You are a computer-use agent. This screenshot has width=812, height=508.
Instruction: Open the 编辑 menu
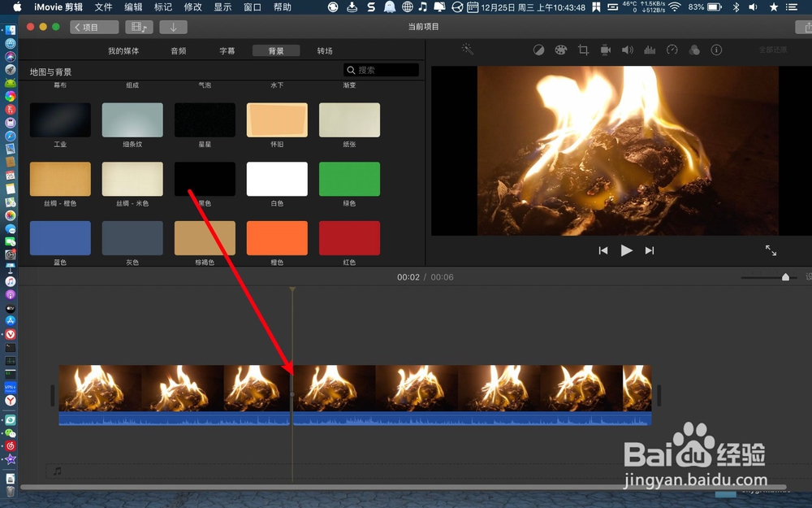pos(134,7)
